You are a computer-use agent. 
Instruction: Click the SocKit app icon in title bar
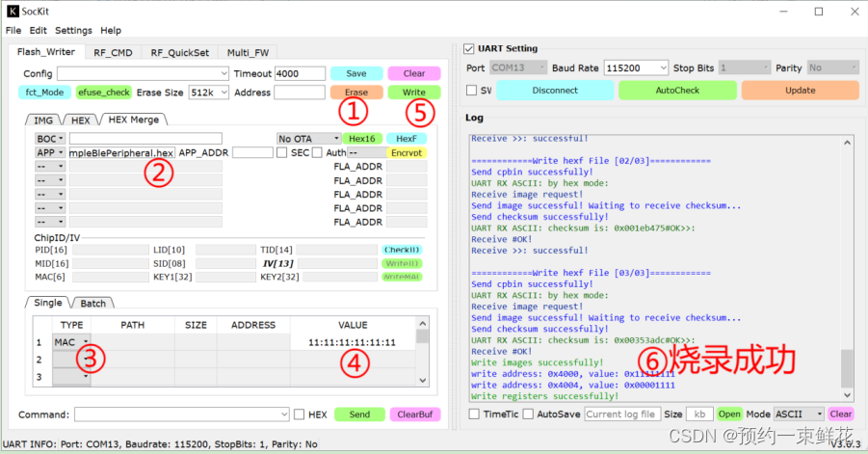point(13,11)
